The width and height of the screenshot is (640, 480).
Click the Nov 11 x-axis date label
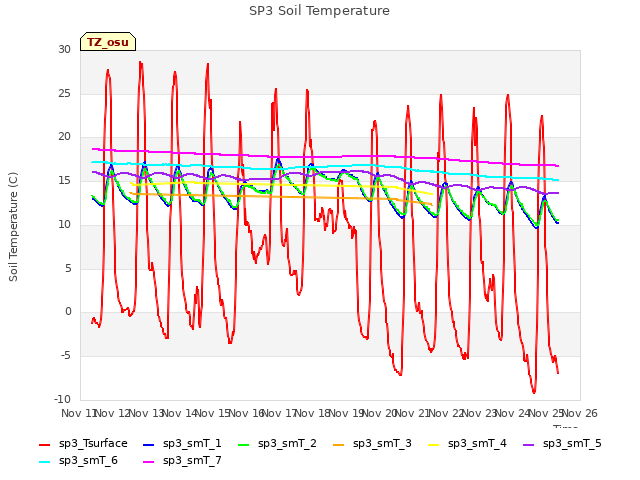pos(78,413)
